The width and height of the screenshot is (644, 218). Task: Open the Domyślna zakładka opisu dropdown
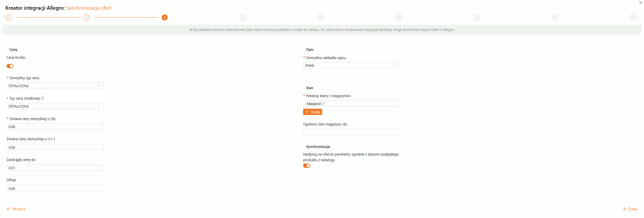coord(351,65)
